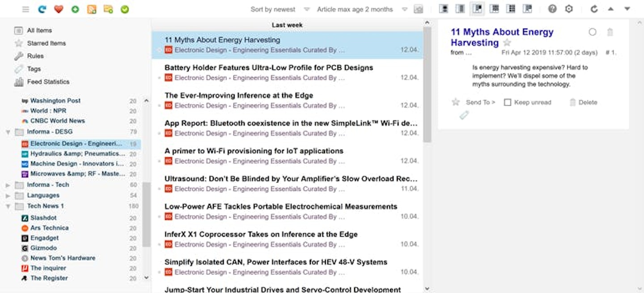Open the Article max age dropdown
Viewport: 644px width, 293px height.
click(x=361, y=9)
